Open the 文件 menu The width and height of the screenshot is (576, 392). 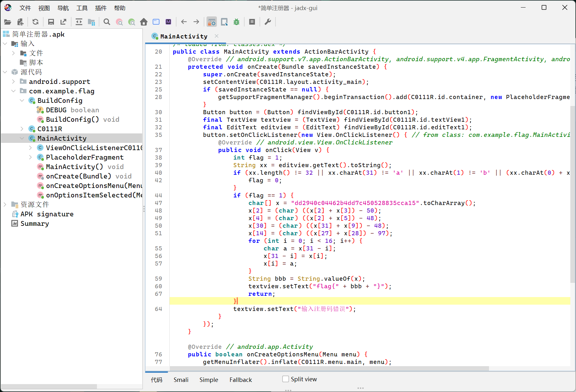[25, 8]
